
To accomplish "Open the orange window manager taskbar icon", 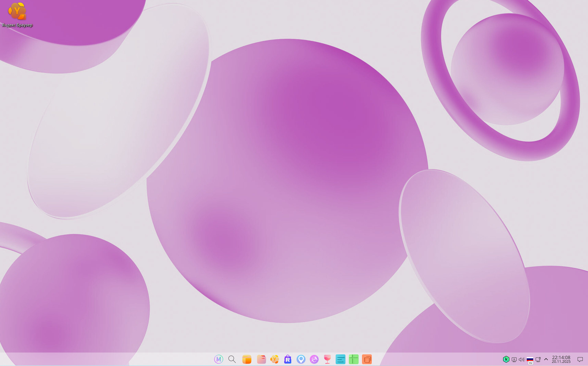I will [247, 359].
